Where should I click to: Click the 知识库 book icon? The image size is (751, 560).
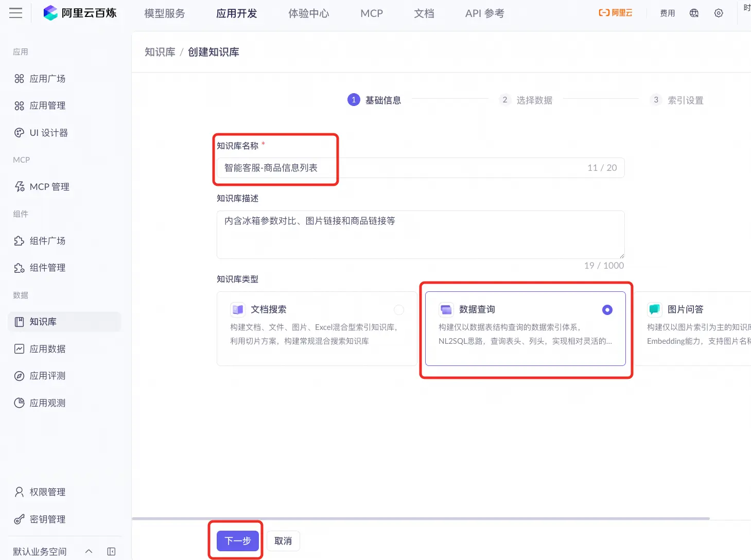point(19,322)
